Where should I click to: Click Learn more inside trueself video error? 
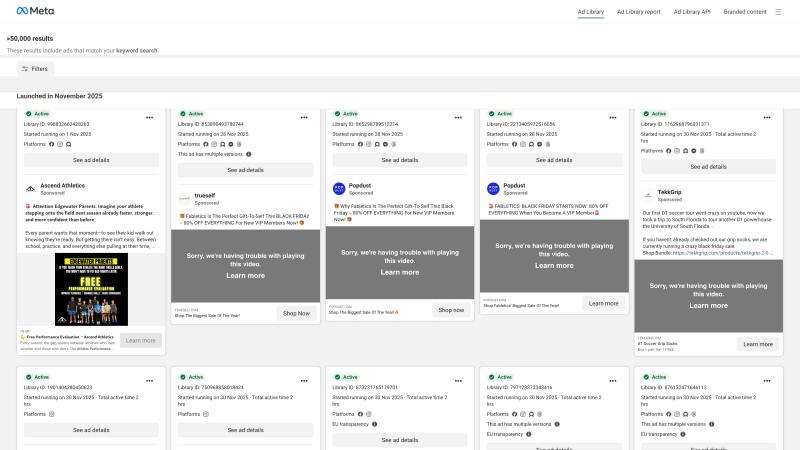tap(245, 276)
